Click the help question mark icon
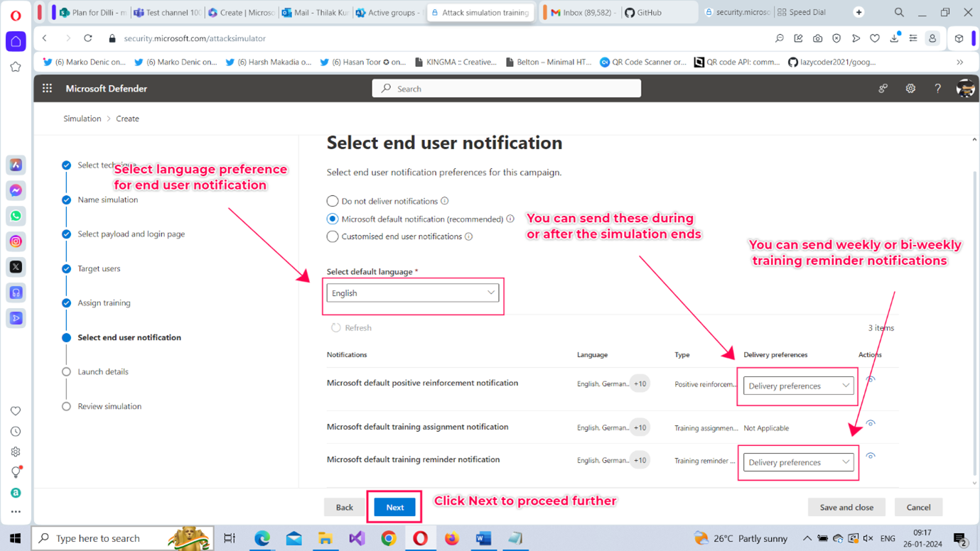Viewport: 980px width, 551px height. [x=937, y=89]
